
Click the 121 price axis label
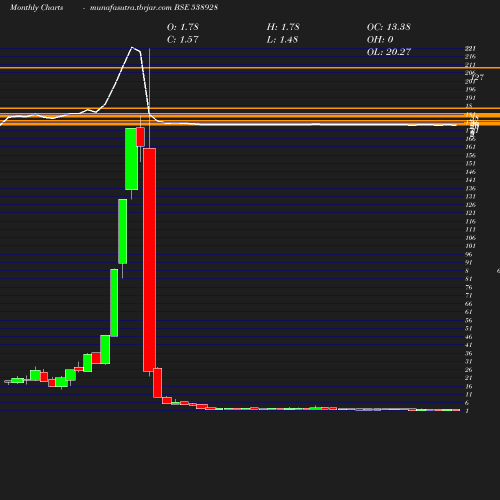pos(470,213)
